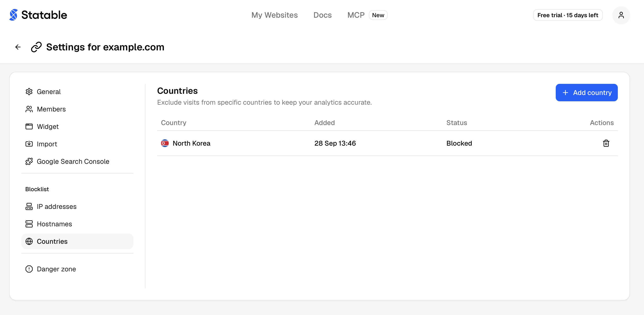Viewport: 644px width, 315px height.
Task: Open the Members settings section
Action: pos(77,109)
